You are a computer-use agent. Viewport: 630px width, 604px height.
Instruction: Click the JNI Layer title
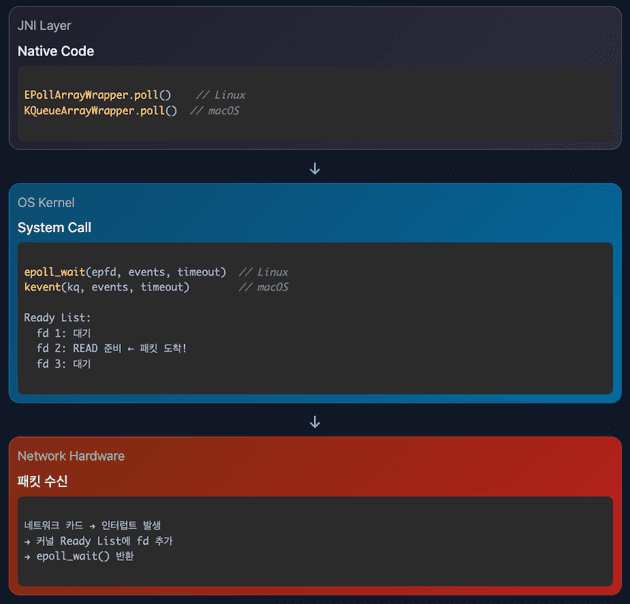(x=44, y=25)
